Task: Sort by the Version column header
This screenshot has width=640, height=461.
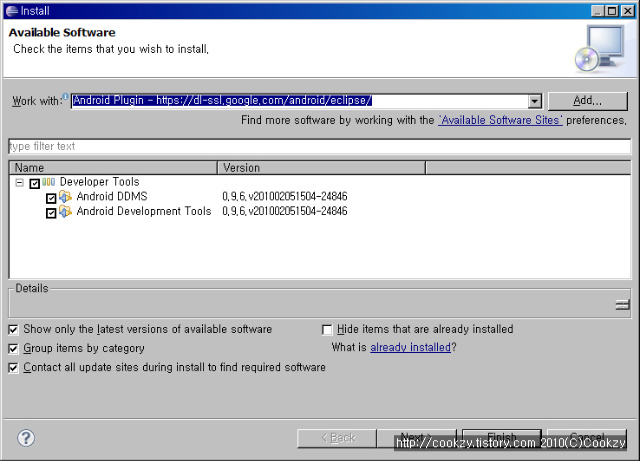Action: tap(322, 168)
